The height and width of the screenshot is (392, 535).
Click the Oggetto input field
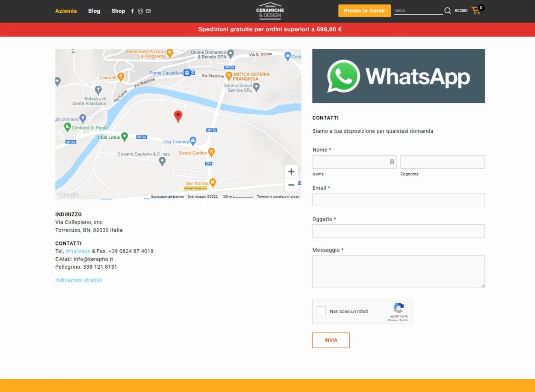[399, 231]
